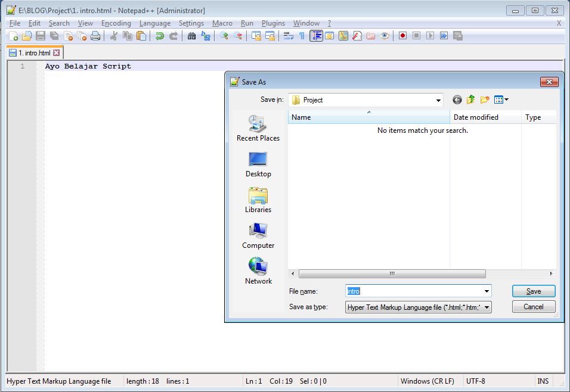Open Desktop in the places sidebar
The width and height of the screenshot is (570, 392).
pyautogui.click(x=258, y=164)
